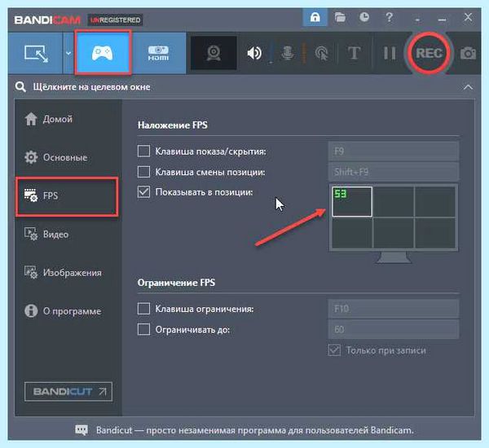Select bottom-left FPS position cell
The image size is (489, 448).
[x=352, y=233]
